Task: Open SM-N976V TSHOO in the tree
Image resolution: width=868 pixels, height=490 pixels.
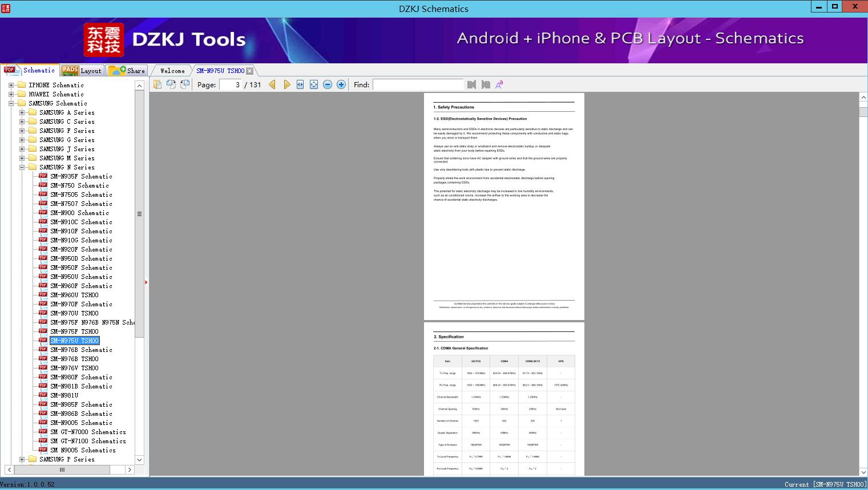Action: pyautogui.click(x=74, y=368)
